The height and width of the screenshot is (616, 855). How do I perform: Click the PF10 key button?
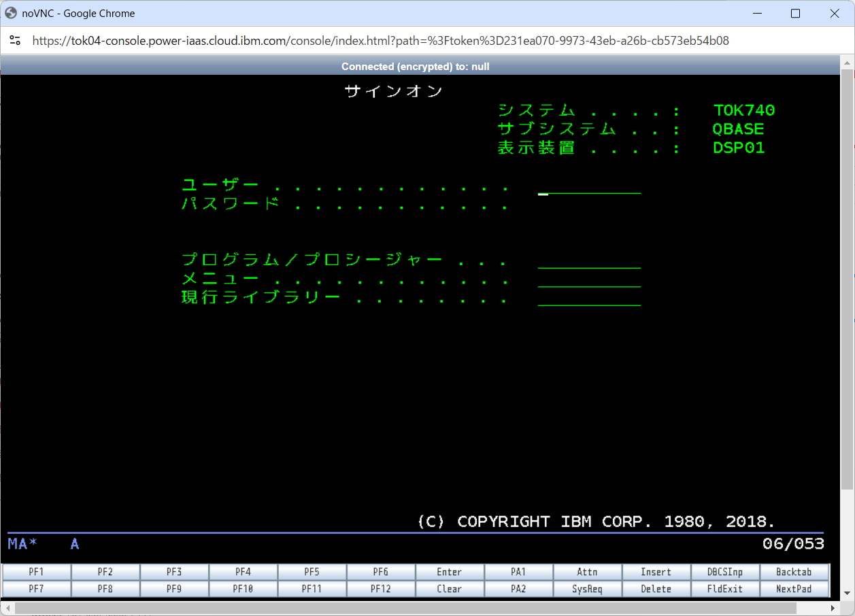[x=243, y=589]
